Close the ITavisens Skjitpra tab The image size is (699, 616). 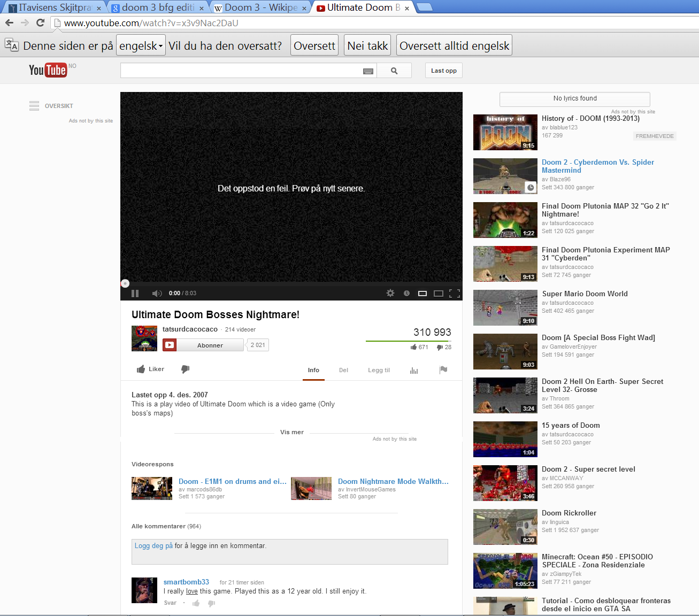click(x=99, y=8)
